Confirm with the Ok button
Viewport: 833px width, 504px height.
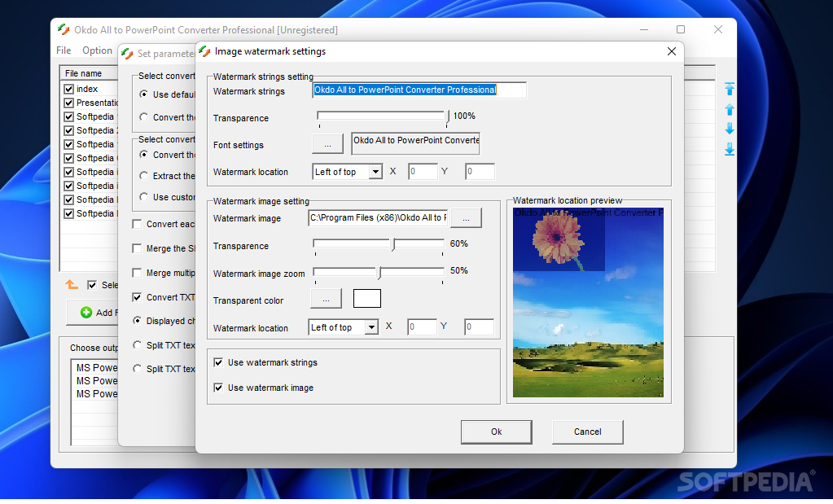(x=496, y=432)
